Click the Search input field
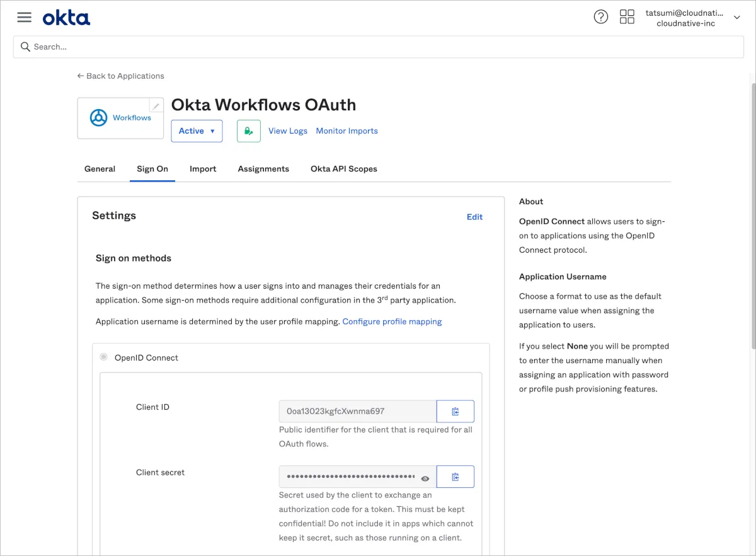This screenshot has width=756, height=556. [378, 47]
